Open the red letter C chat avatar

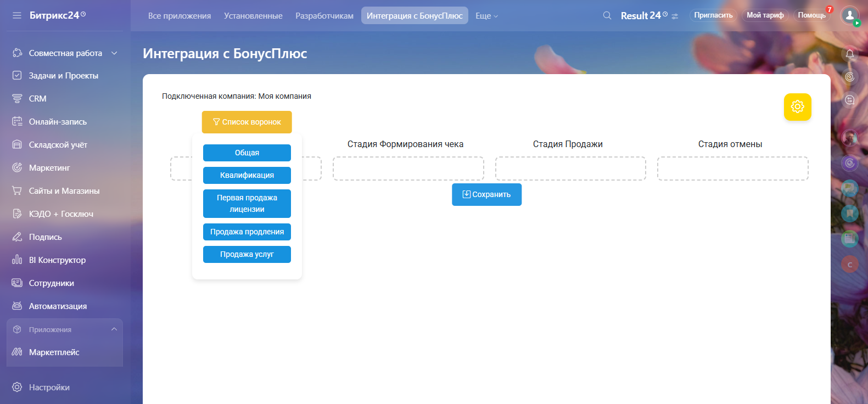coord(850,265)
